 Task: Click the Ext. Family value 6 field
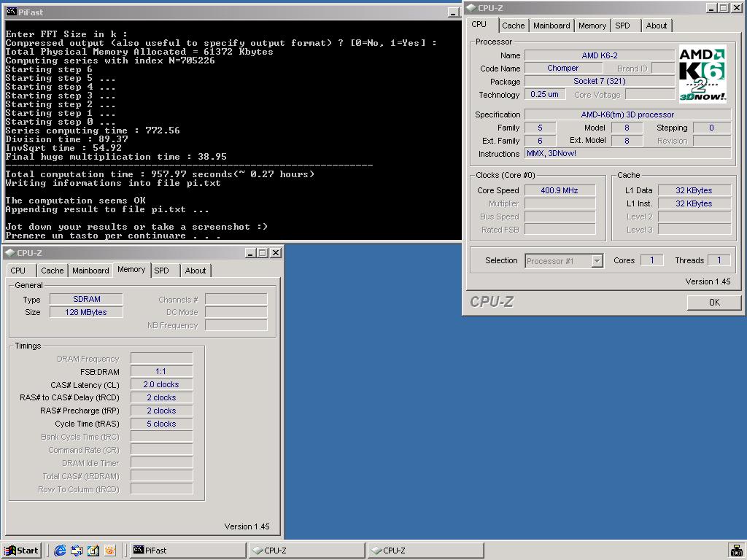[x=541, y=141]
